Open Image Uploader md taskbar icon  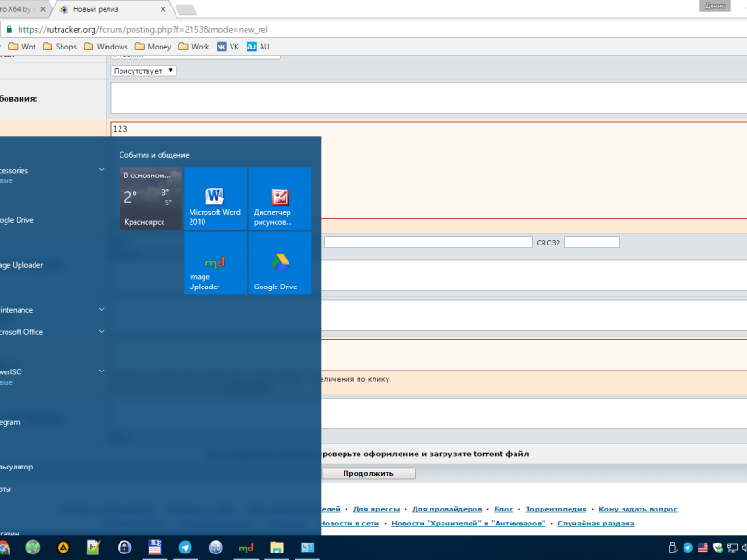(246, 548)
